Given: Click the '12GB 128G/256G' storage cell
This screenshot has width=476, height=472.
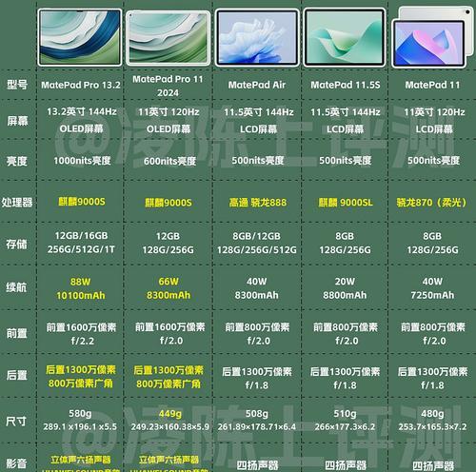Looking at the screenshot, I should tap(168, 243).
